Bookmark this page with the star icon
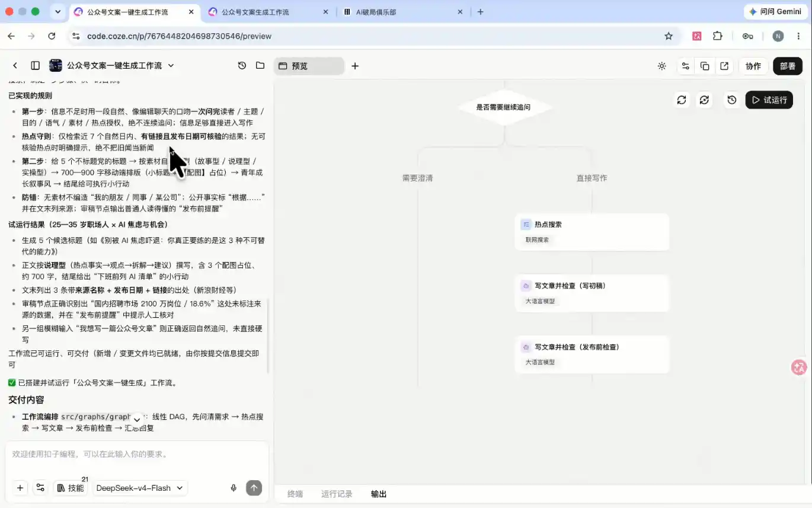Screen dimensions: 812x508 pos(669,36)
